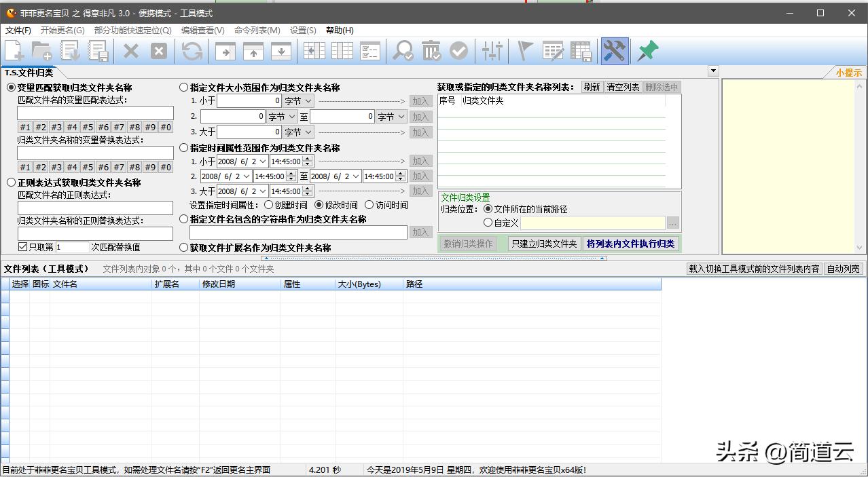Click the add folder toolbar icon
Image resolution: width=868 pixels, height=477 pixels.
[41, 50]
